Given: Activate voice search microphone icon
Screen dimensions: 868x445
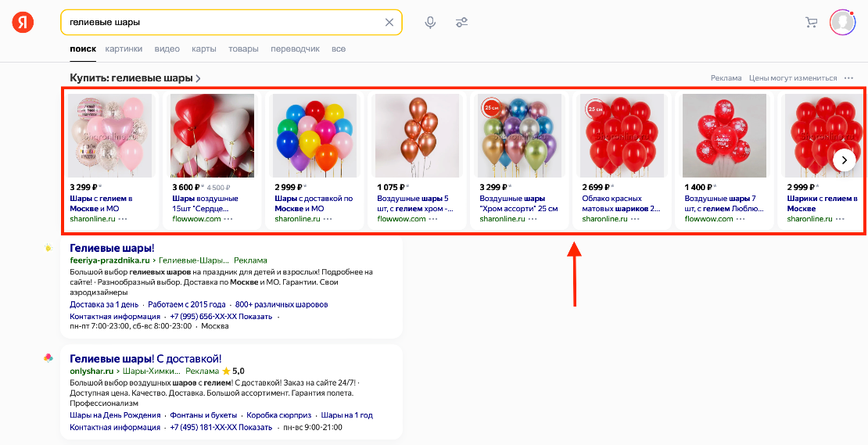Looking at the screenshot, I should 430,23.
